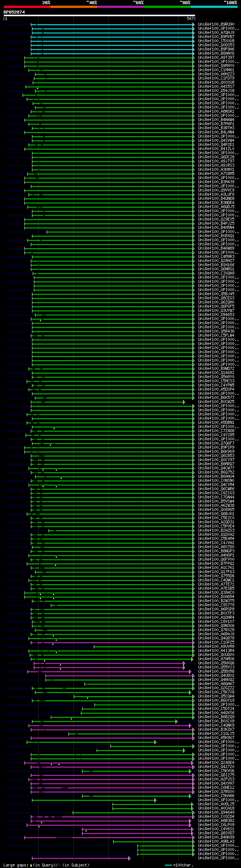Open hit UniRef100_B0EKQ1
The height and width of the screenshot is (868, 241).
tap(216, 236)
